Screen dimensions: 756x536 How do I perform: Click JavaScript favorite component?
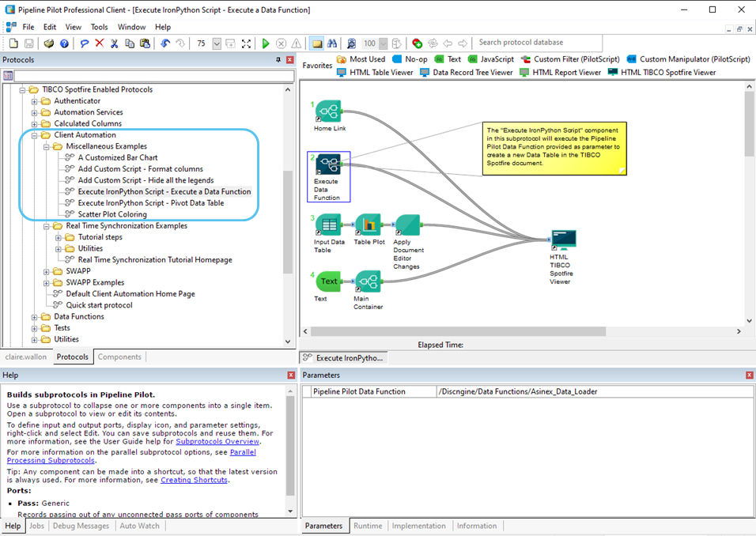click(491, 59)
